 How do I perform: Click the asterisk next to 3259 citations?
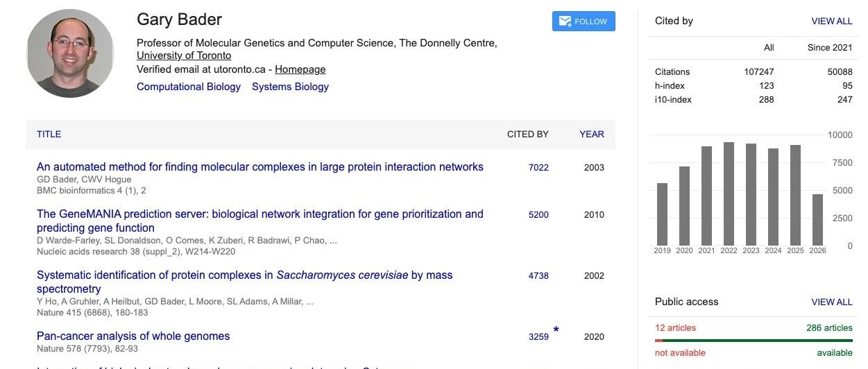[x=556, y=331]
